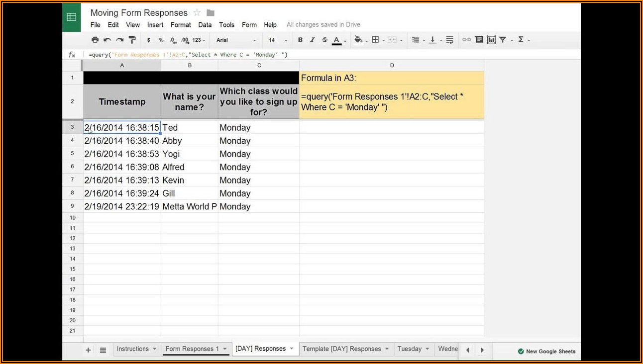Open the Arial font dropdown

point(236,40)
